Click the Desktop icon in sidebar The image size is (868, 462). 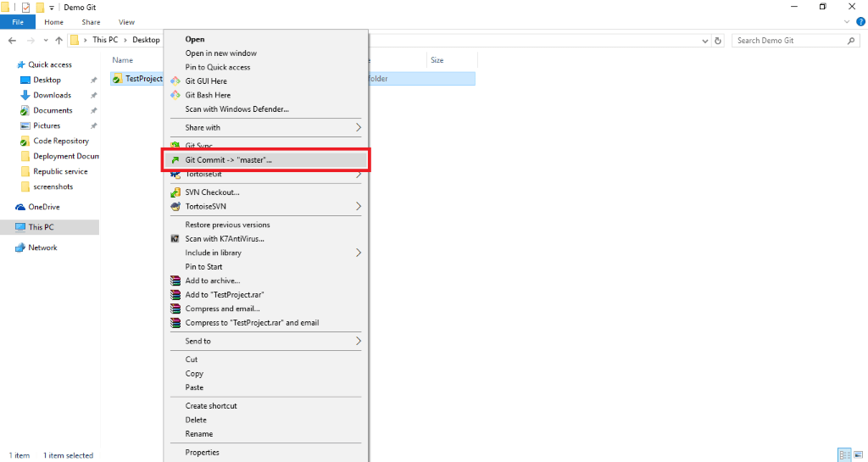click(25, 81)
